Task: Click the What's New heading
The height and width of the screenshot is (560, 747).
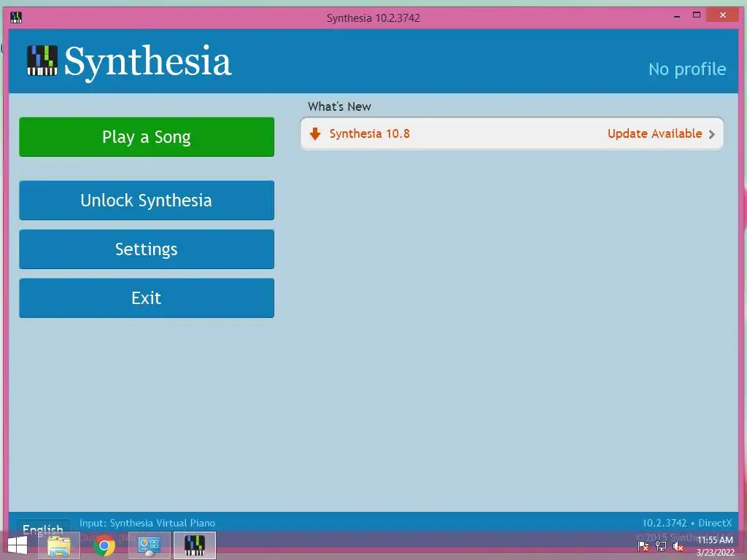Action: click(339, 106)
